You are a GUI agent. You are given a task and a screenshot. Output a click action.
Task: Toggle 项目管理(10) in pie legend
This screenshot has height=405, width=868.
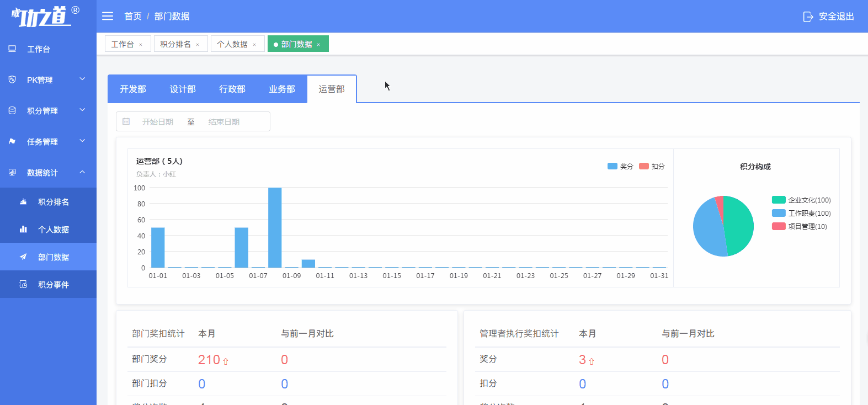click(800, 226)
